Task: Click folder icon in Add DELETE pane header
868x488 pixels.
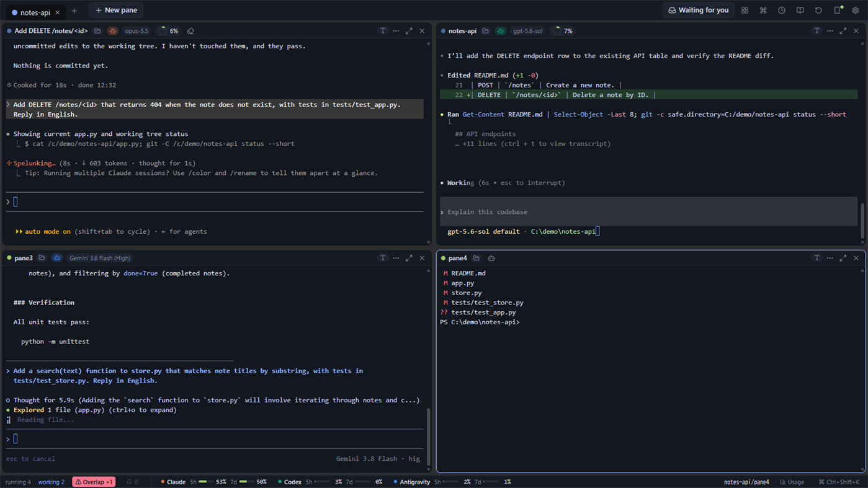Action: click(x=97, y=31)
